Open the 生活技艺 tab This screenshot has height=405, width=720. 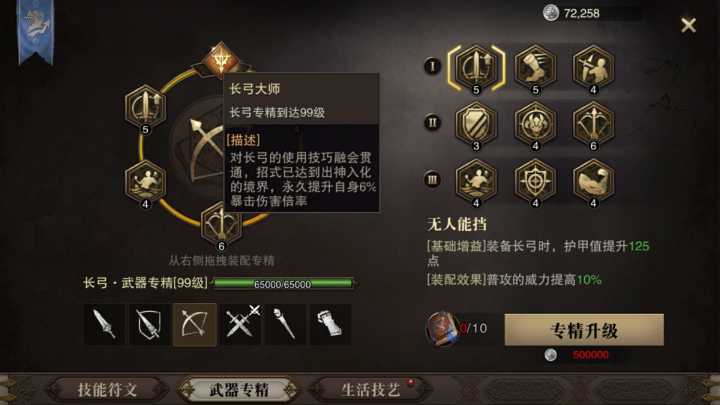[370, 390]
